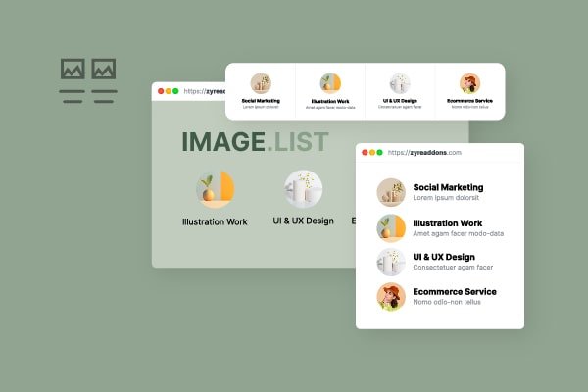Screen dimensions: 588x392
Task: Close the zyreaddons.com window with red dot
Action: 366,153
